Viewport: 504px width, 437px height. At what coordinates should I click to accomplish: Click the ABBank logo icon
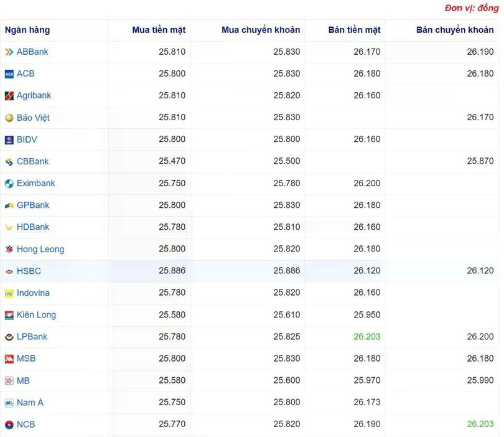click(x=9, y=52)
